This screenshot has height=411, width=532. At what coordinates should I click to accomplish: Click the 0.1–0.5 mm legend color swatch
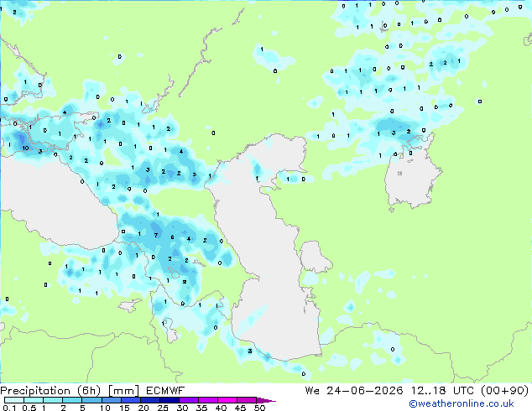(x=14, y=400)
